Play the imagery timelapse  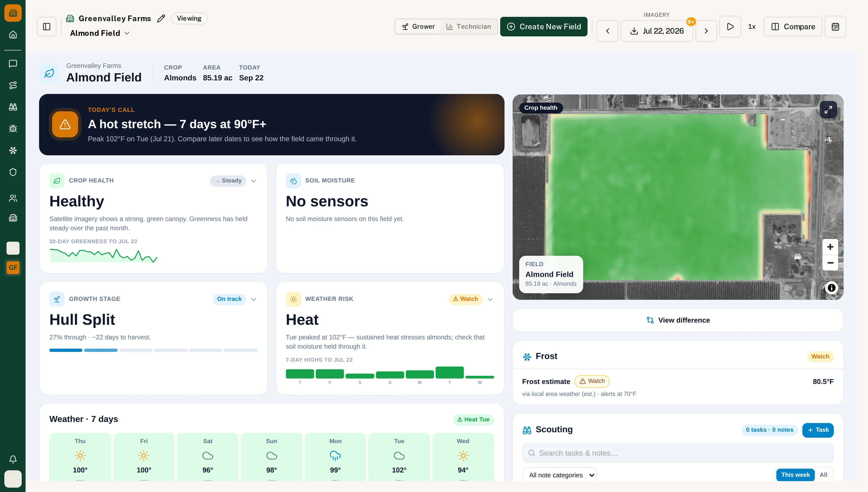(730, 27)
